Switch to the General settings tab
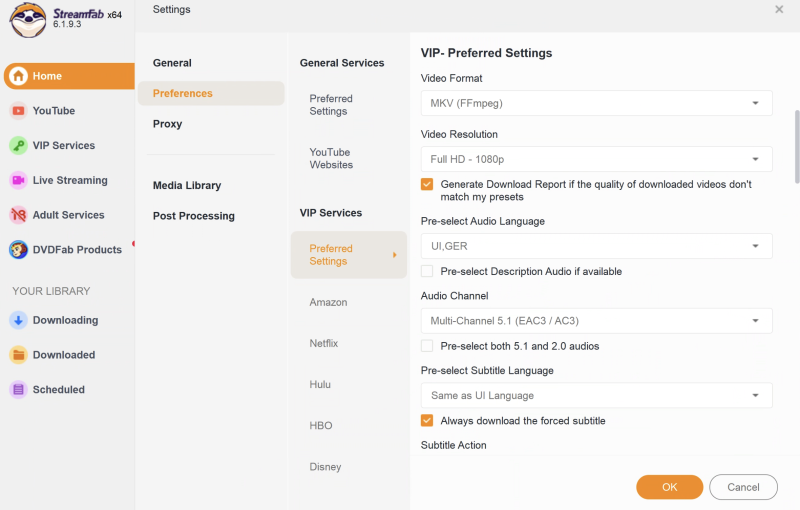The image size is (800, 510). pos(172,63)
